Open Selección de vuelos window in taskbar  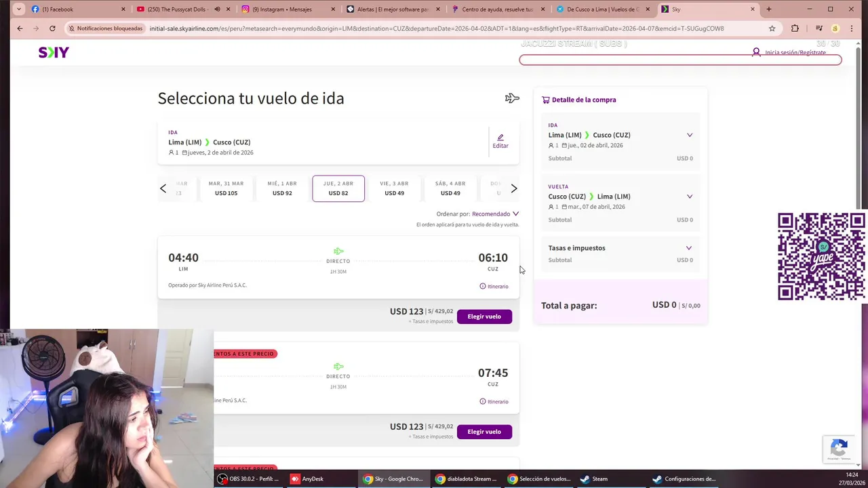[539, 479]
